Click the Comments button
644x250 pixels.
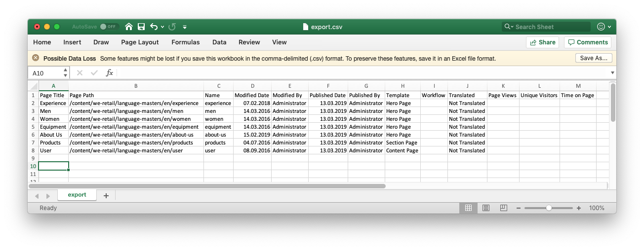point(588,42)
